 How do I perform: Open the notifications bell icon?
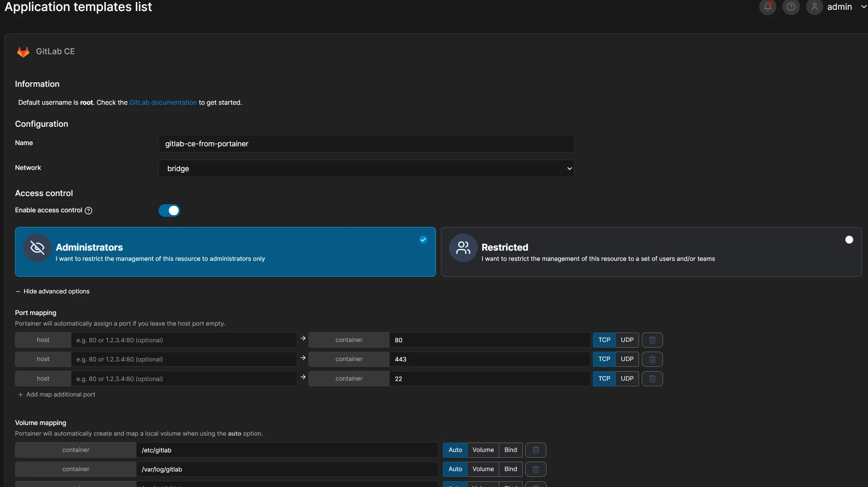pyautogui.click(x=767, y=7)
